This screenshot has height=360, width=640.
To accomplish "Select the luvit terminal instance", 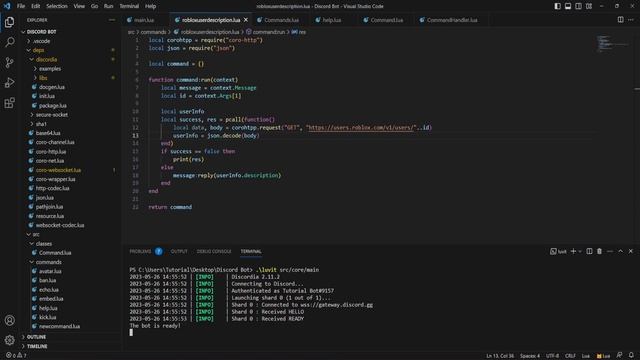I will (558, 251).
